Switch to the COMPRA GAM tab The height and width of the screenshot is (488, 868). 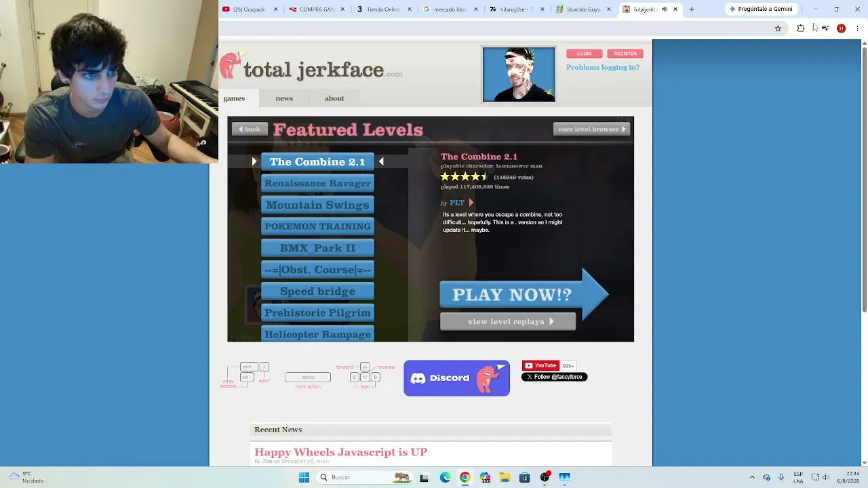pos(317,9)
